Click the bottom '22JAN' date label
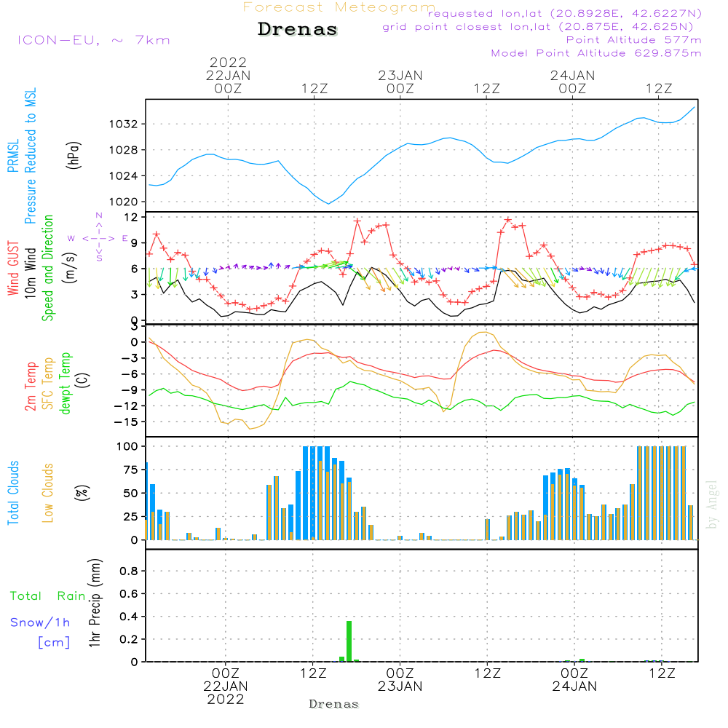 [226, 687]
